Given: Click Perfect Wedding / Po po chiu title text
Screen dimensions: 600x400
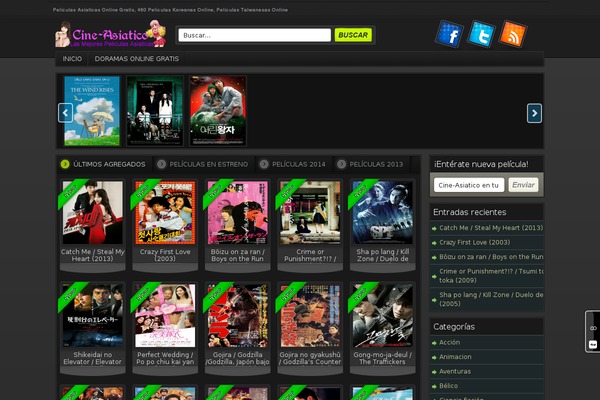Looking at the screenshot, I should point(165,358).
